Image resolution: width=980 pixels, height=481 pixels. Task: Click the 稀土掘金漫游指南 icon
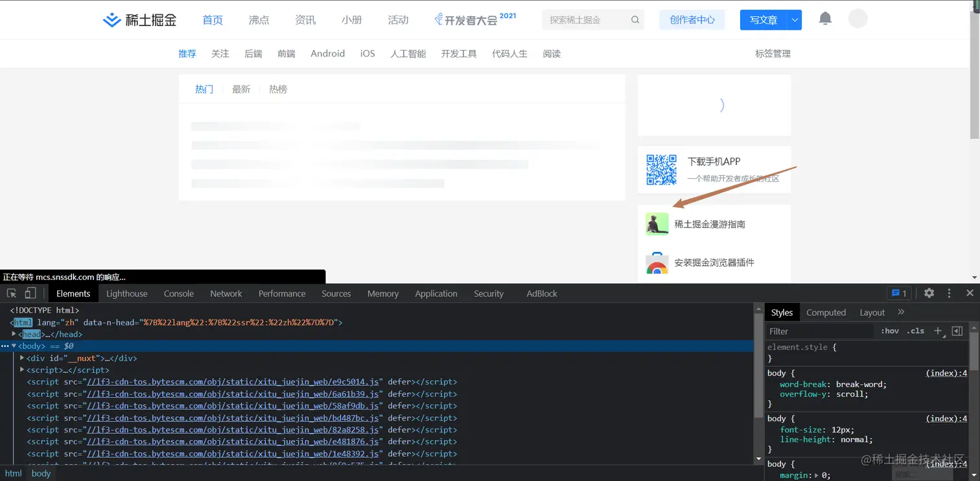657,224
